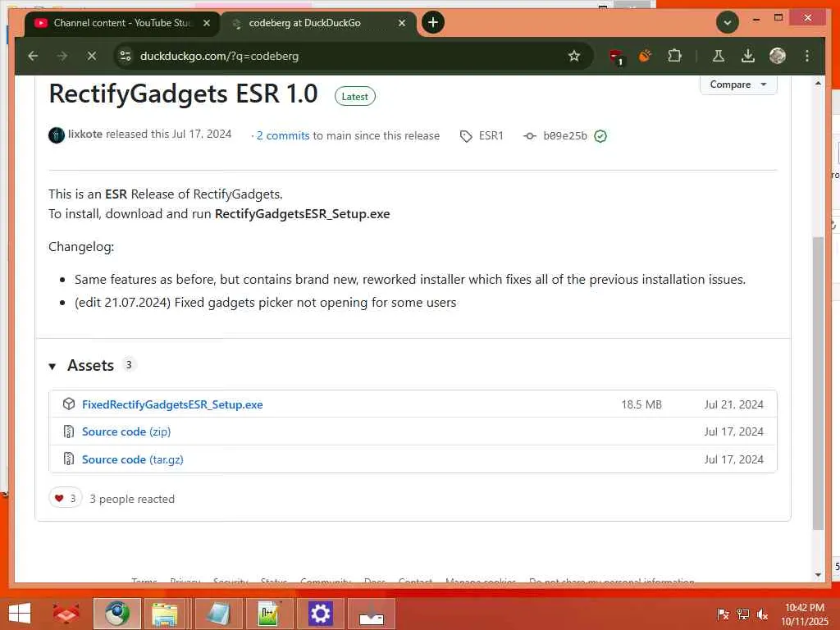Viewport: 840px width, 630px height.
Task: Open the lixkote user profile link
Action: (x=85, y=134)
